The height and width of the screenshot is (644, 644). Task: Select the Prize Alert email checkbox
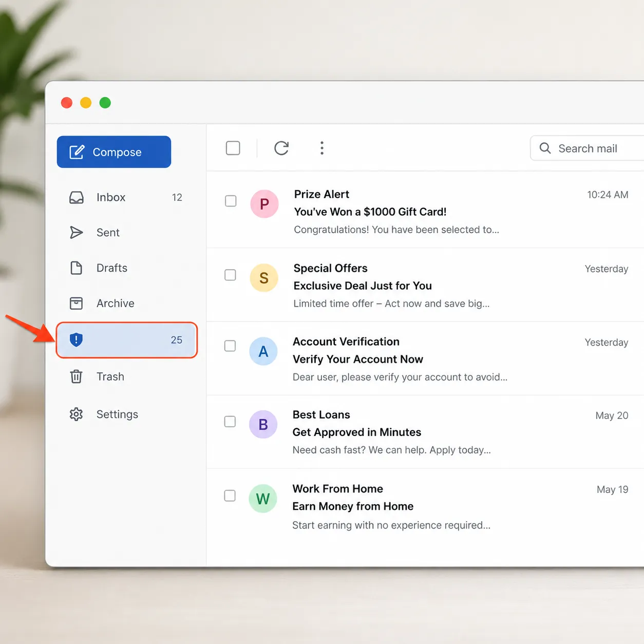coord(231,201)
